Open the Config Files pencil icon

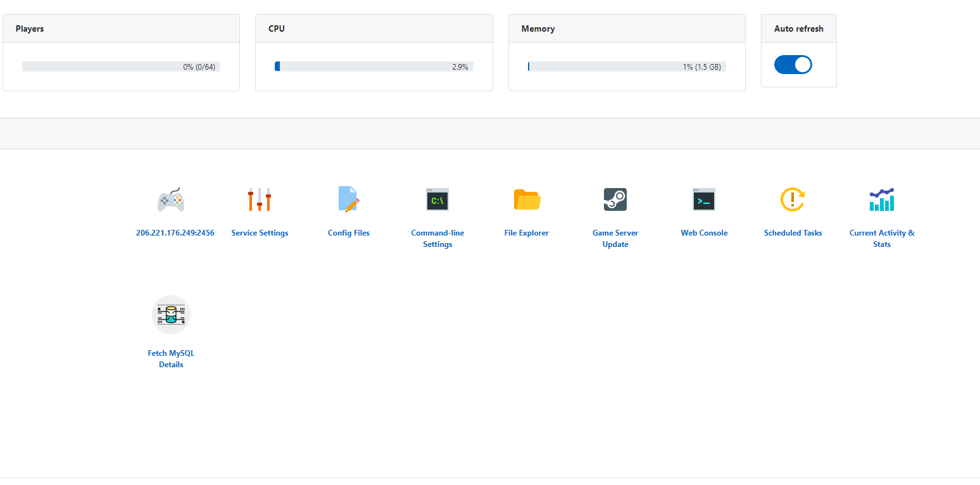coord(349,199)
